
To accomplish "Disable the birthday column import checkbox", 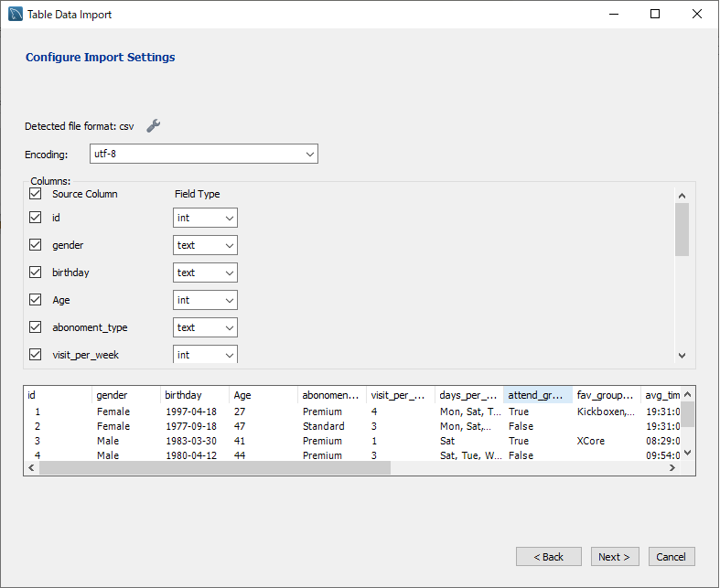I will point(36,273).
